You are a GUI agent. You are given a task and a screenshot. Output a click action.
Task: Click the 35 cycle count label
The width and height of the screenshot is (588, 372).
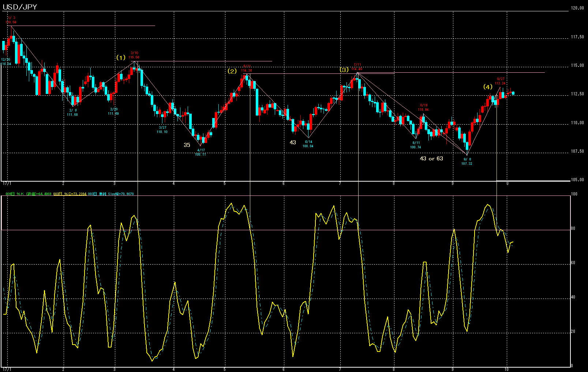pos(187,145)
